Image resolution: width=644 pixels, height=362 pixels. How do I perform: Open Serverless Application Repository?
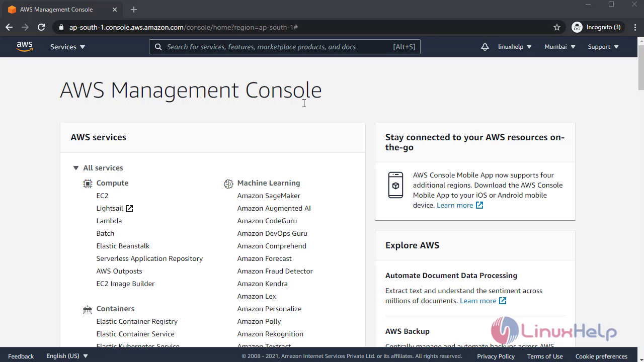point(149,258)
